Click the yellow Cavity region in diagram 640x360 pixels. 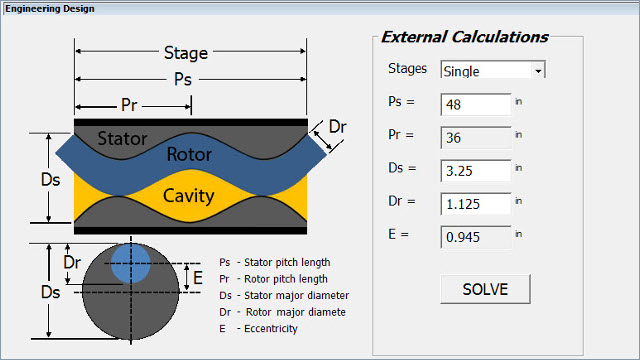click(x=188, y=196)
